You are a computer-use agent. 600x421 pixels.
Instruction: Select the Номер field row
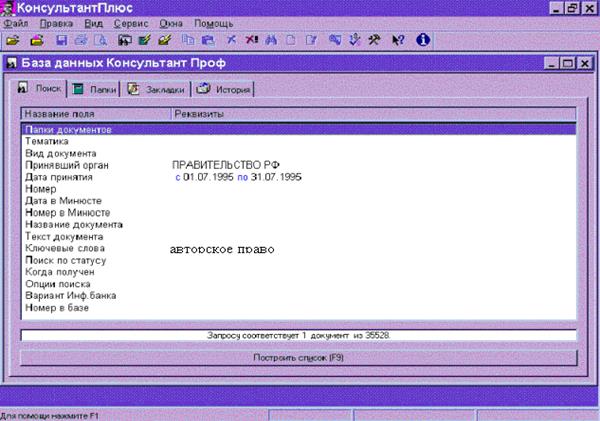pos(298,189)
